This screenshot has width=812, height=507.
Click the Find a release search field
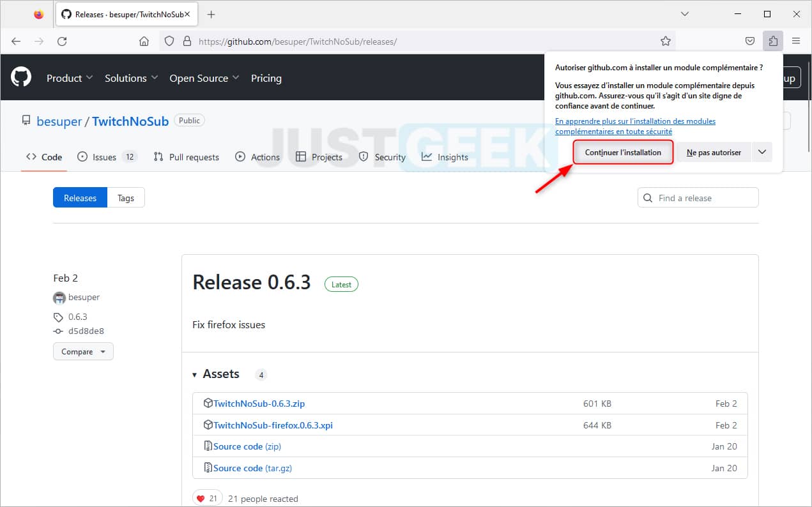698,198
